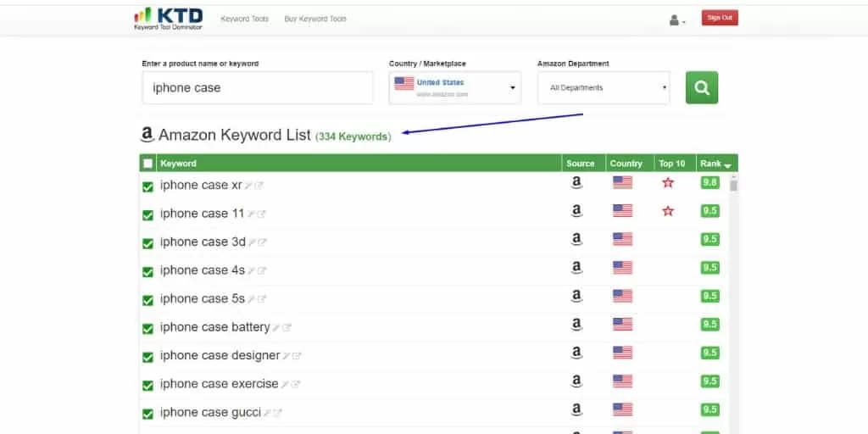This screenshot has height=434, width=868.
Task: Open external link icon beside iphone case xr
Action: (x=259, y=186)
